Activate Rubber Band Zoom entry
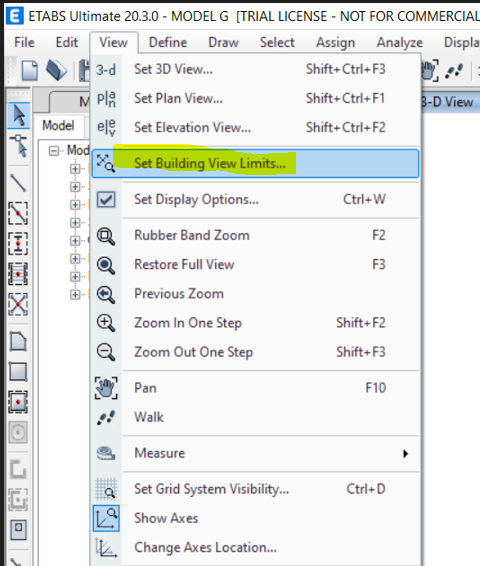 tap(256, 235)
